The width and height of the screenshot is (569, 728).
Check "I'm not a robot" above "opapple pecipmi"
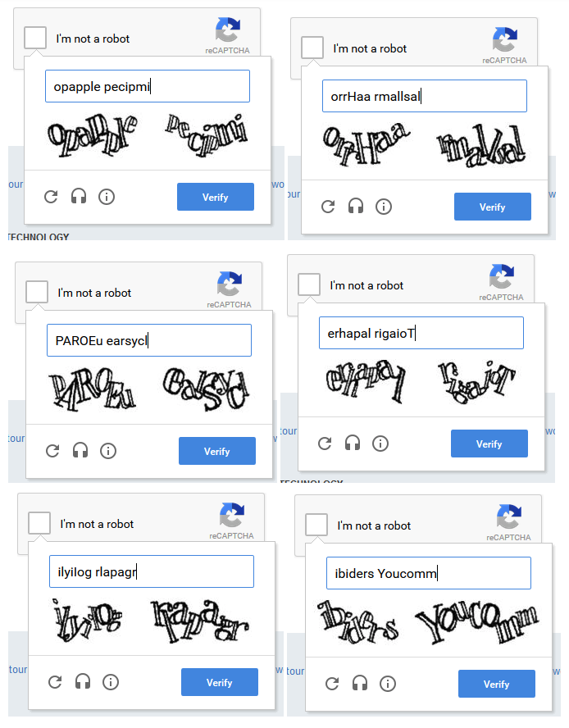(x=35, y=38)
